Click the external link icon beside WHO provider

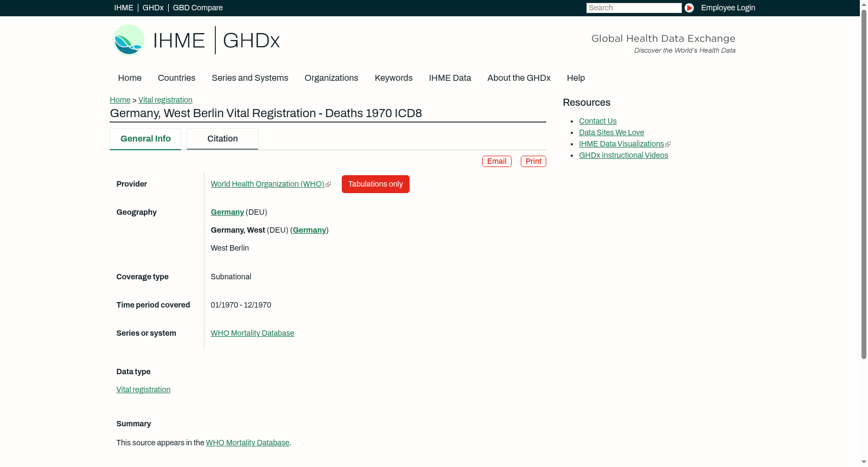click(x=328, y=184)
